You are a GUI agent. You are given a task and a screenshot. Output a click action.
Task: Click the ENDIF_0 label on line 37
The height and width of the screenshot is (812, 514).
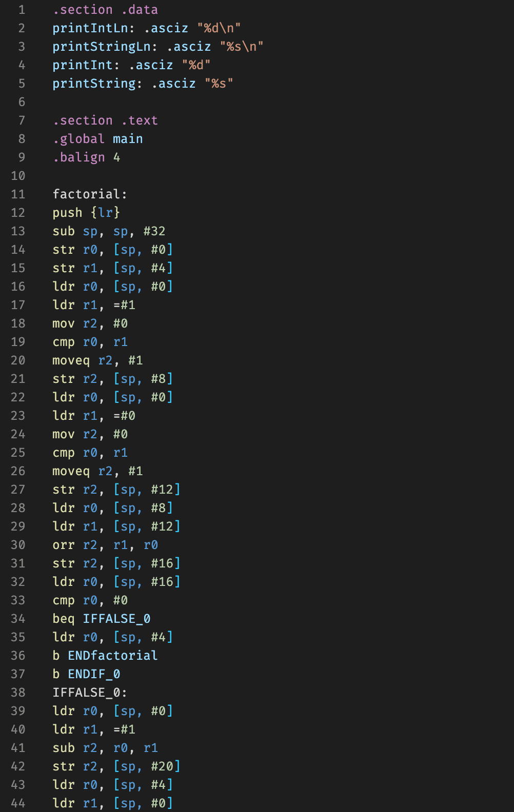coord(94,674)
